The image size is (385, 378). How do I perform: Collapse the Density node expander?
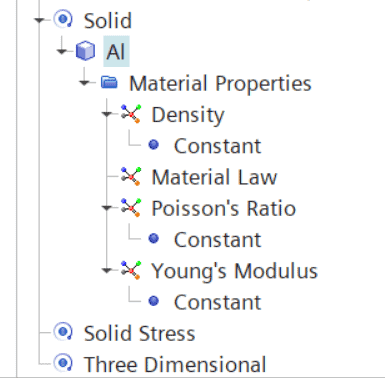point(107,114)
